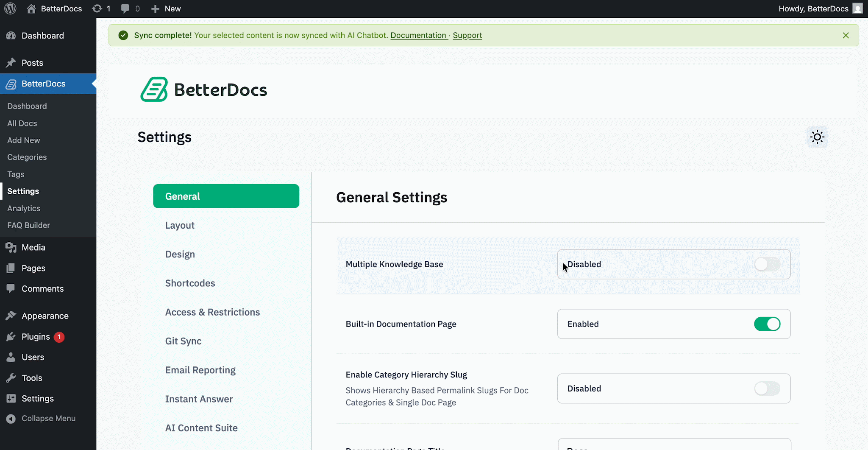
Task: Open Tags submenu item
Action: (16, 174)
